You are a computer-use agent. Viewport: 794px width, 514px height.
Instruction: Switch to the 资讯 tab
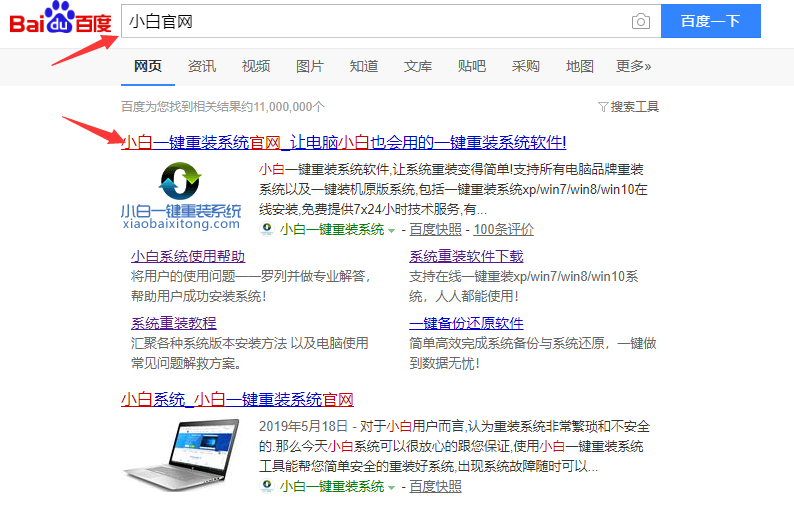click(202, 66)
